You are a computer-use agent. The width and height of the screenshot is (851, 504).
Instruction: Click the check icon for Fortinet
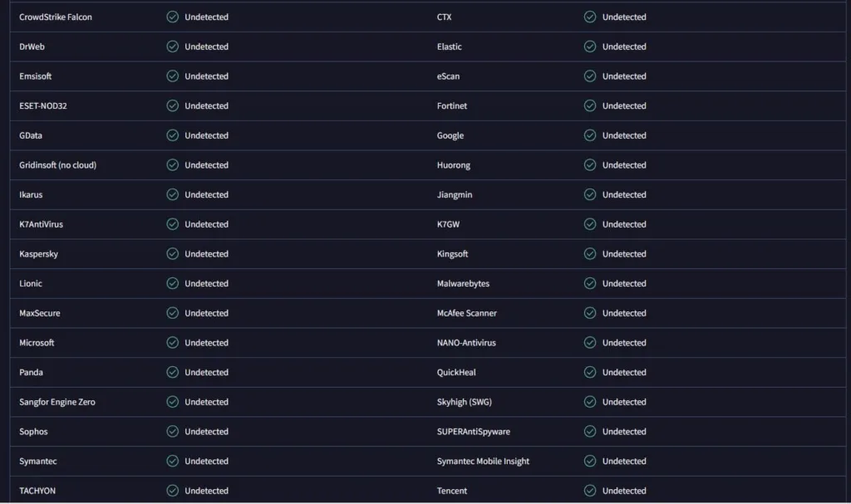click(x=590, y=105)
